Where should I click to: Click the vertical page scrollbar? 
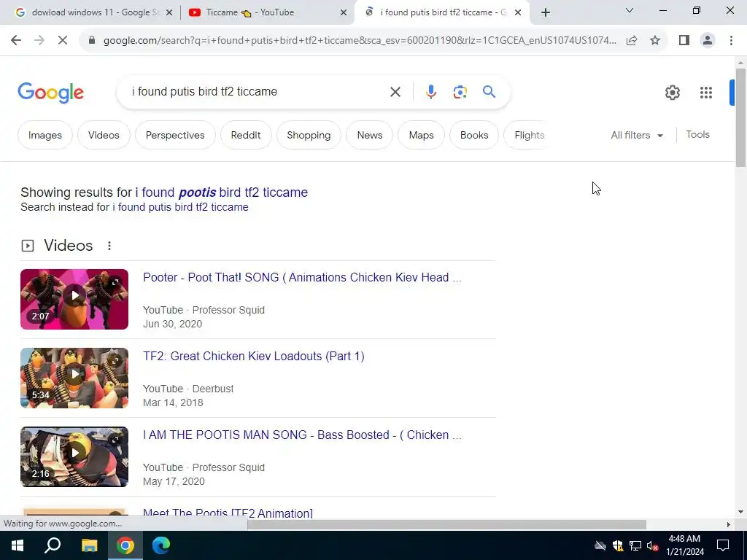740,117
